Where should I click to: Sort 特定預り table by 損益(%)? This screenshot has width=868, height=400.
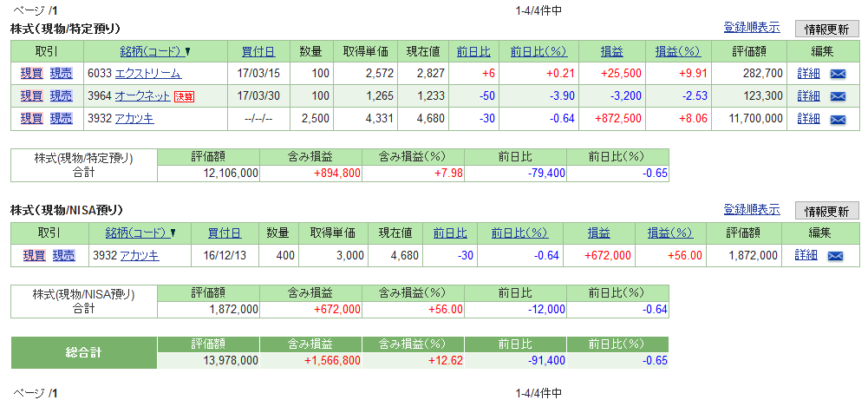click(678, 51)
